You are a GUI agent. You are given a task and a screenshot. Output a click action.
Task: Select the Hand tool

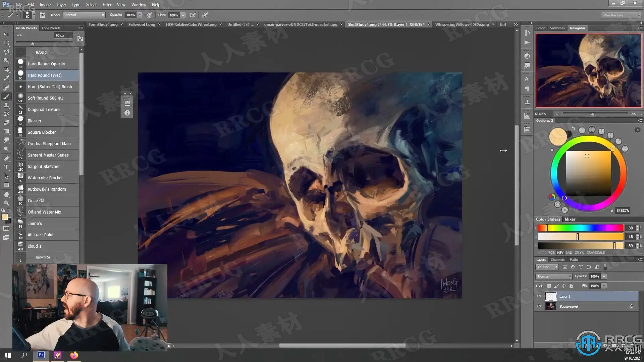pos(6,194)
